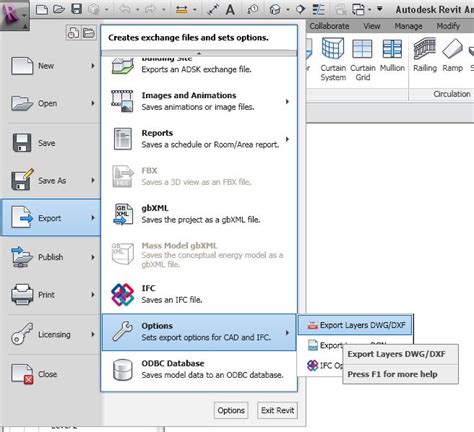Click the Redo arrow in quick access toolbar
The width and height of the screenshot is (474, 432).
click(151, 9)
